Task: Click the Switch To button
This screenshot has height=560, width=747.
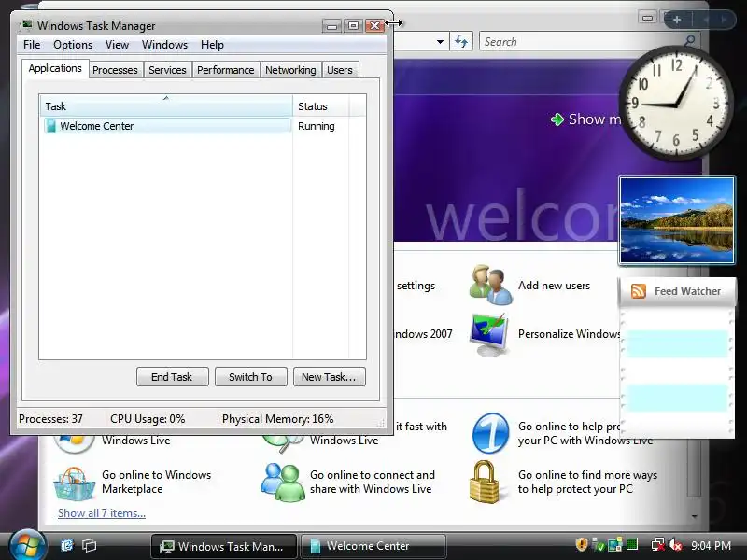Action: click(250, 377)
